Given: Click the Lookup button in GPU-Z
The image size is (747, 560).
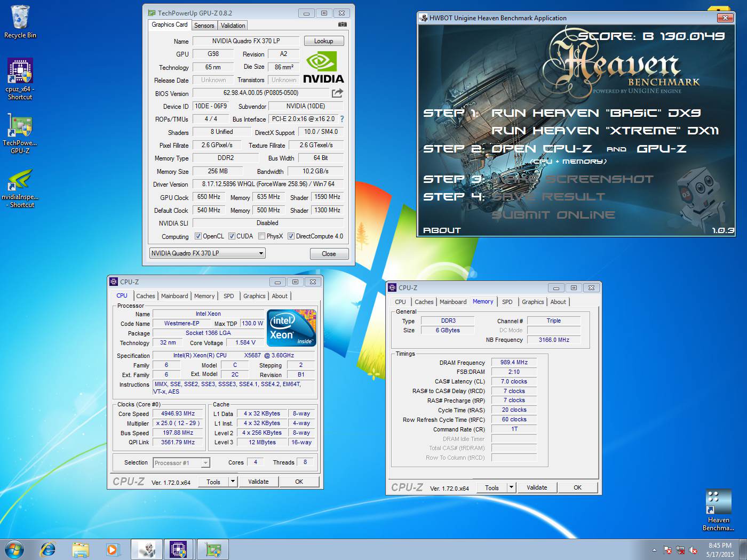Looking at the screenshot, I should pyautogui.click(x=323, y=41).
